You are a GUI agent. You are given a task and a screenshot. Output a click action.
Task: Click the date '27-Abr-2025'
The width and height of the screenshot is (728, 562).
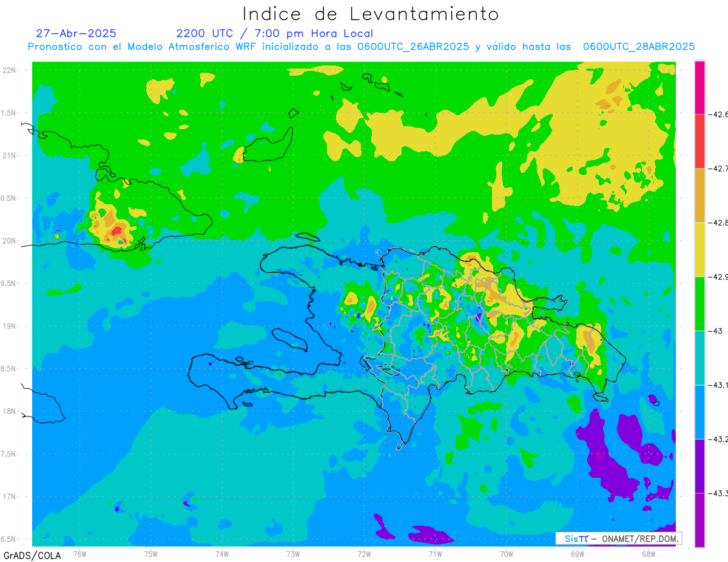pyautogui.click(x=76, y=33)
